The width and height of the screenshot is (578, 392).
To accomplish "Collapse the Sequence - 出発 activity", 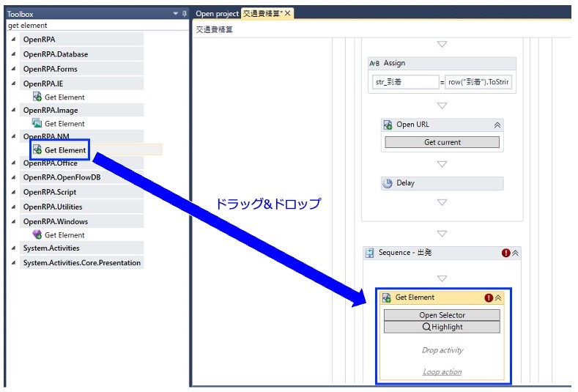I will point(515,253).
